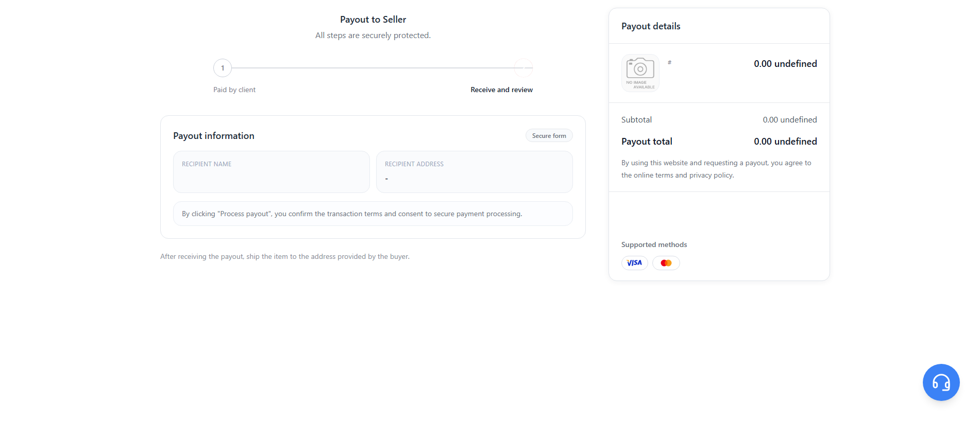980x421 pixels.
Task: Click the progress line between steps
Action: pyautogui.click(x=373, y=68)
